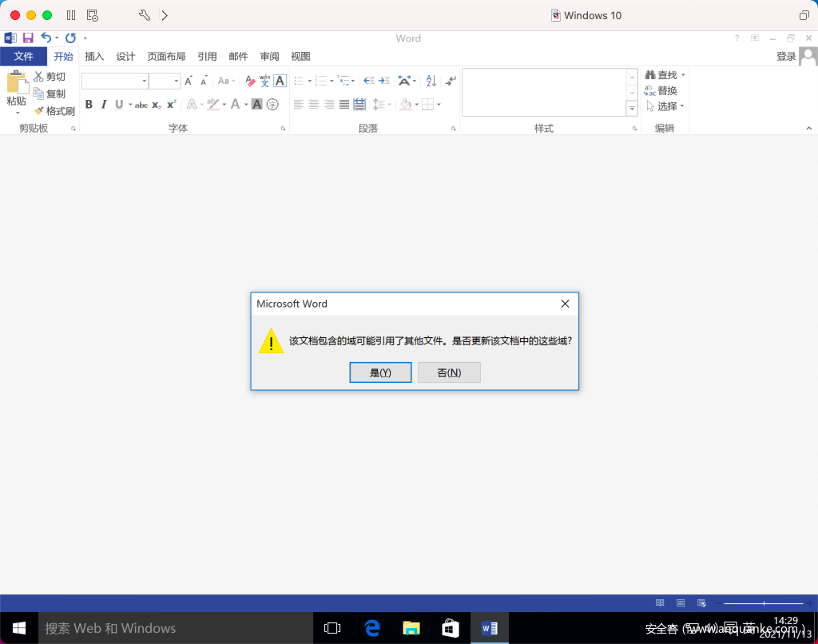Toggle Bold formatting button
818x644 pixels.
89,104
